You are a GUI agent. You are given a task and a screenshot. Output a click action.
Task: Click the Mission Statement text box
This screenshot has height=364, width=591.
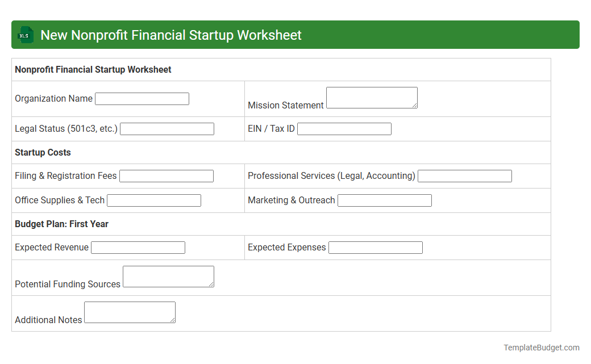click(372, 97)
